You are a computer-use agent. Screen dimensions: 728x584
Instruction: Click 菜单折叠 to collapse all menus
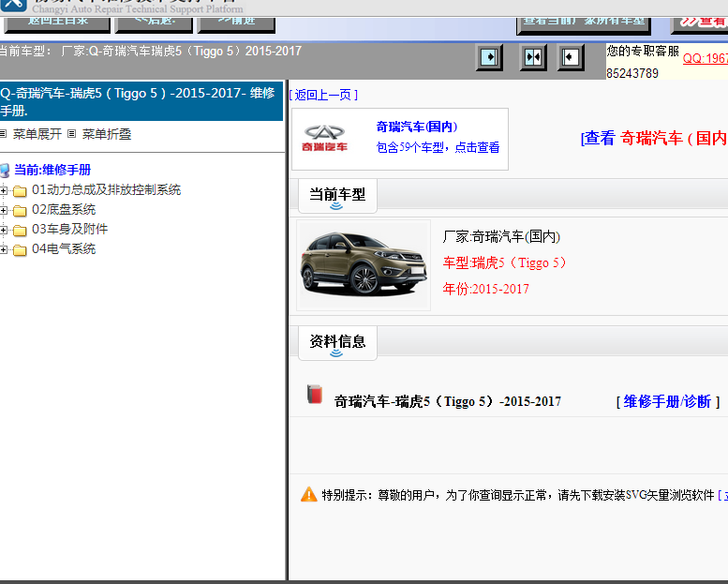[107, 134]
